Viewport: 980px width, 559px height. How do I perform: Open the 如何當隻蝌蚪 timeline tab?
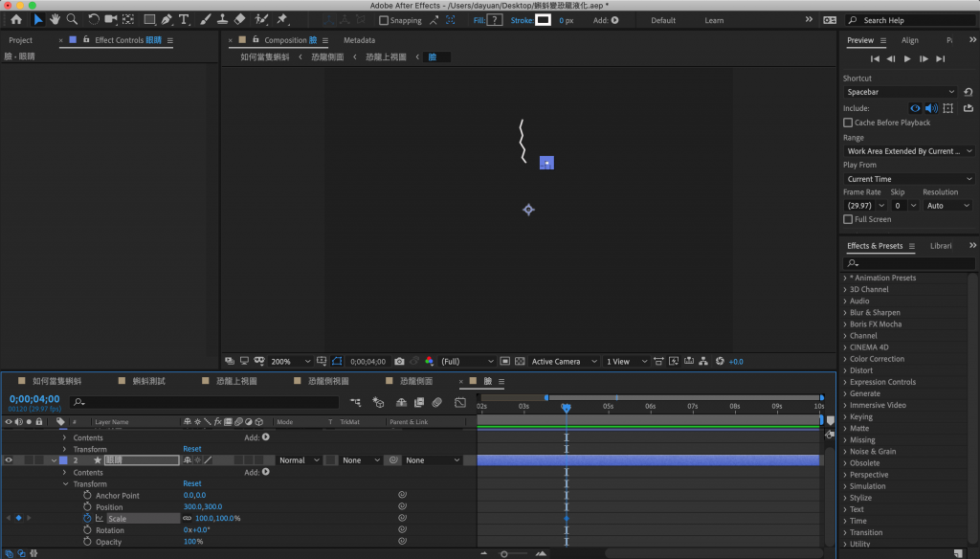coord(56,381)
